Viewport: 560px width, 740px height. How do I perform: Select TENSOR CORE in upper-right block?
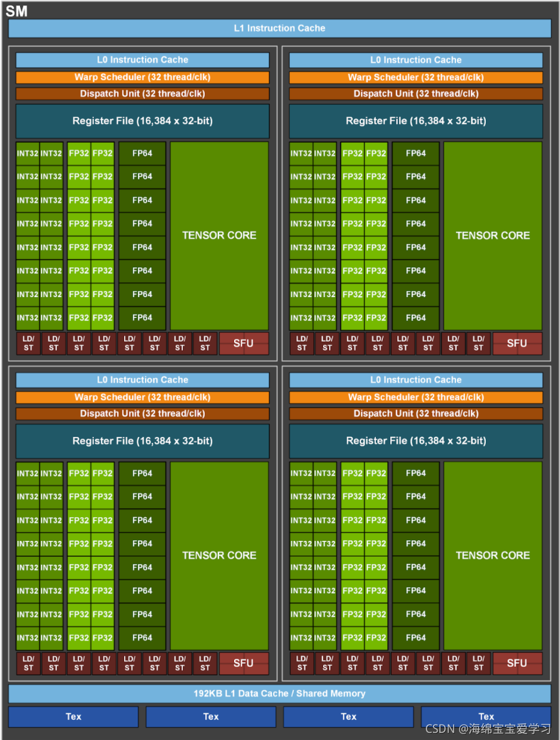(493, 235)
